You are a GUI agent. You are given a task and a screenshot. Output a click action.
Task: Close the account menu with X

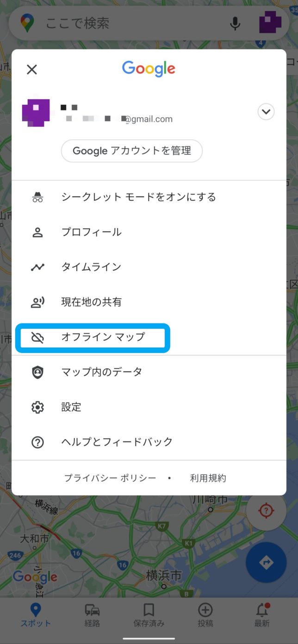coord(31,70)
